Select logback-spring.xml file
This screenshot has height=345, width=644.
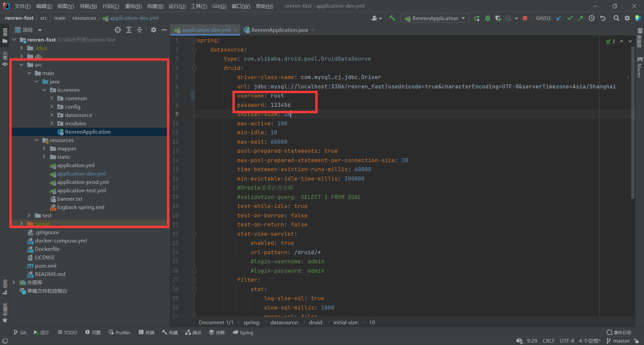click(80, 207)
